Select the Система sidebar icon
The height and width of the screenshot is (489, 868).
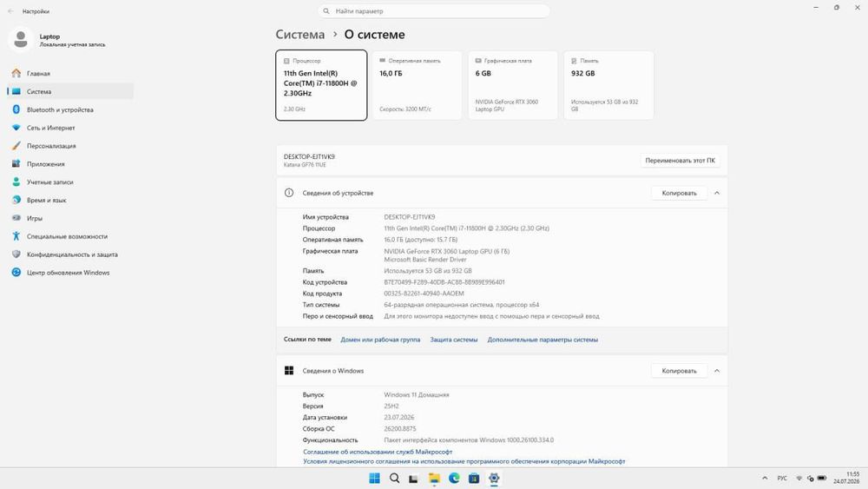[16, 91]
